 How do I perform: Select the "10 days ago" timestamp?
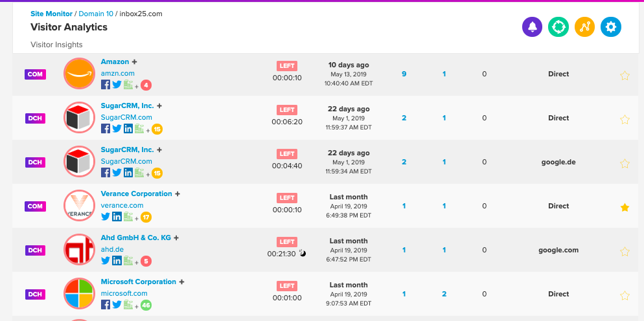(x=349, y=65)
